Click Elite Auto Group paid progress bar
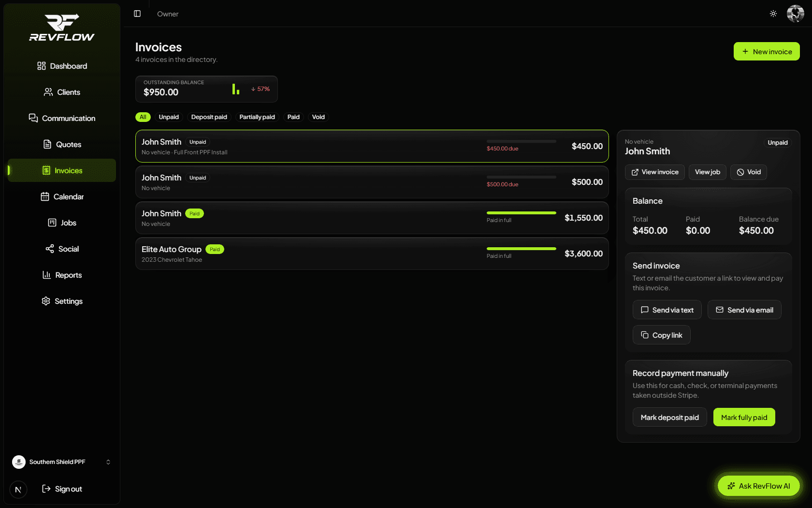This screenshot has width=812, height=508. 522,249
